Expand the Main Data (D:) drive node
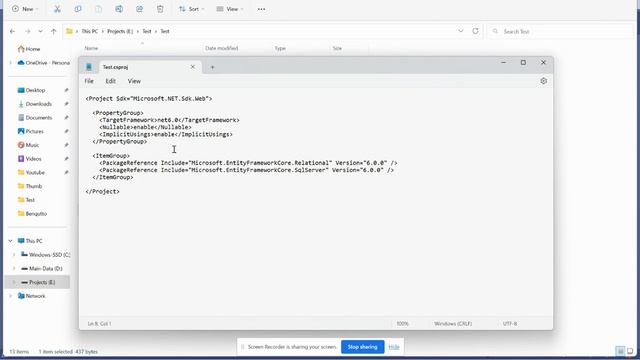Image resolution: width=640 pixels, height=360 pixels. pyautogui.click(x=14, y=269)
